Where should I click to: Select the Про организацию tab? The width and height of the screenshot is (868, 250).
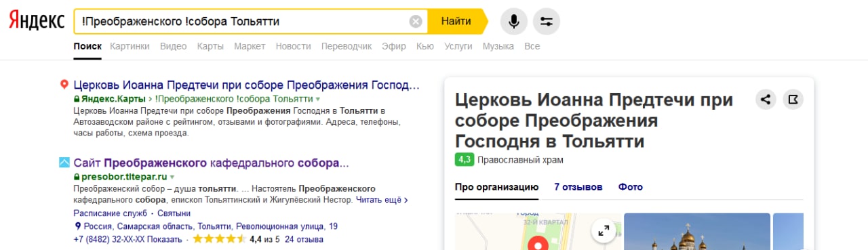pos(496,187)
